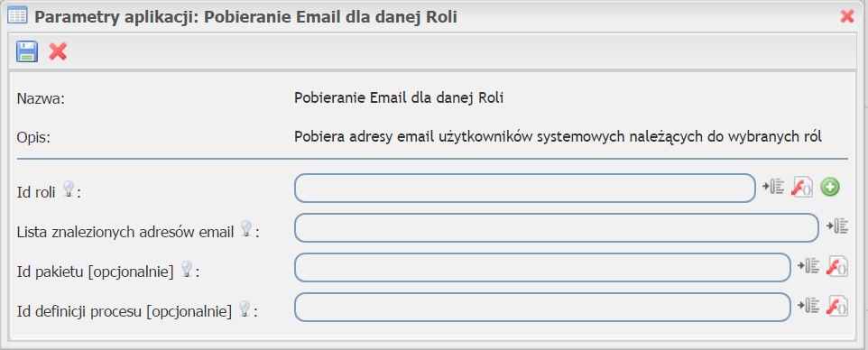This screenshot has width=868, height=350.
Task: Open variable picker for Id pakietu field
Action: coord(808,266)
